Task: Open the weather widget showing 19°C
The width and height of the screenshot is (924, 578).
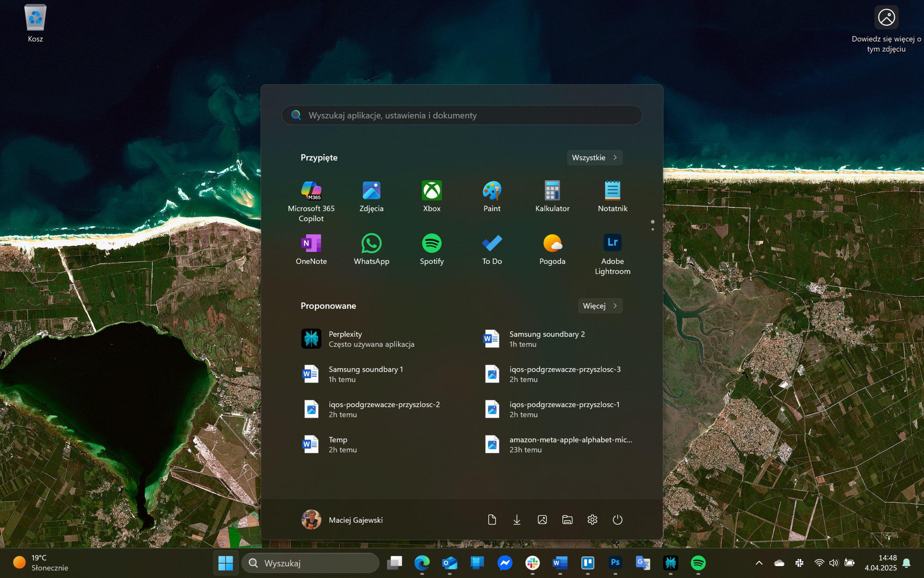Action: tap(41, 563)
